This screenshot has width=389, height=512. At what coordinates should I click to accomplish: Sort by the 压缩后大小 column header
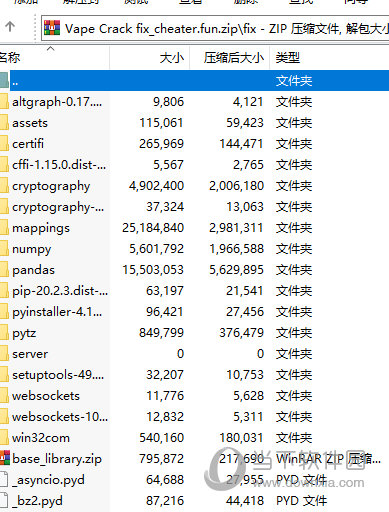pyautogui.click(x=229, y=58)
